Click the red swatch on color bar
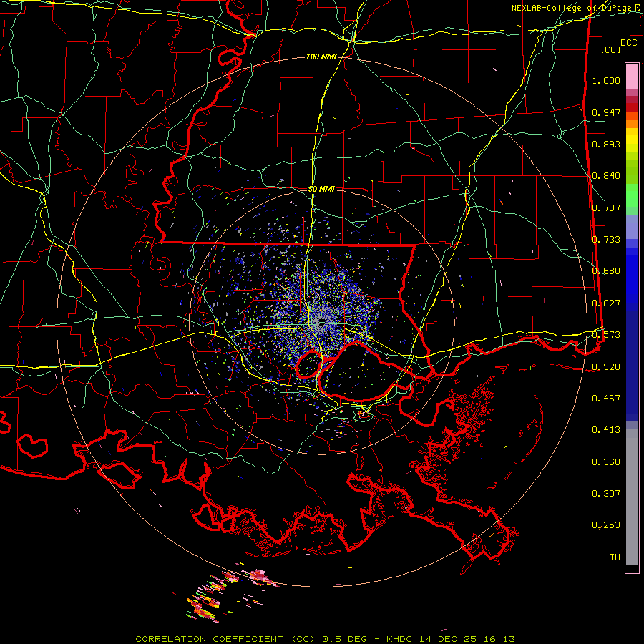644x644 pixels. click(x=632, y=107)
